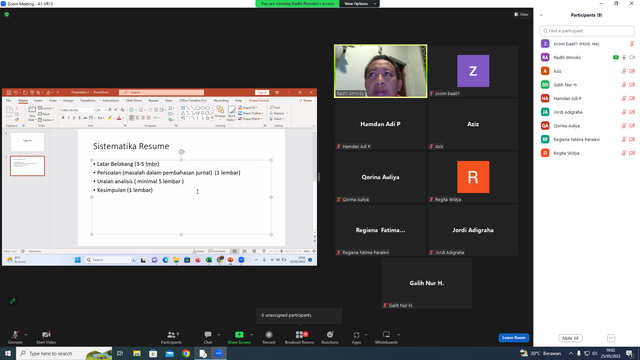The image size is (640, 360).
Task: Open Zoom Apps
Action: coord(356,337)
